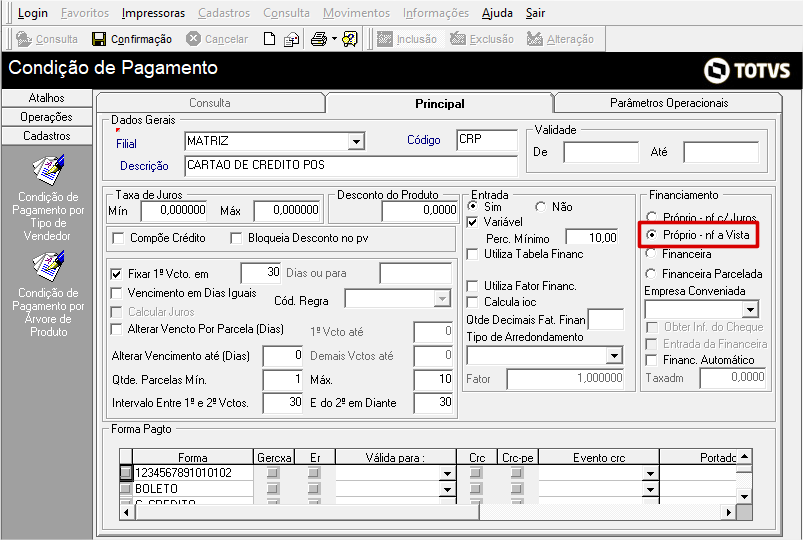Screen dimensions: 803x540
Task: Click the Alteração toolbar icon
Action: point(534,39)
